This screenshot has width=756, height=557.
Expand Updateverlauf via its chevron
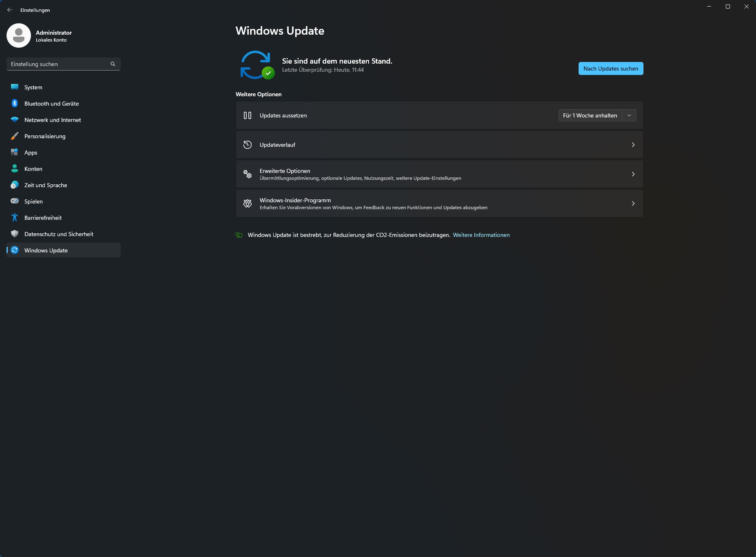(x=633, y=145)
